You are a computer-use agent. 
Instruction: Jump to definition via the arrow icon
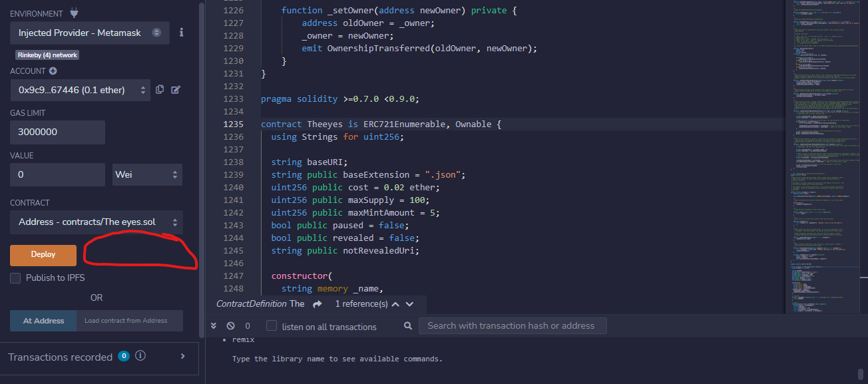point(318,304)
